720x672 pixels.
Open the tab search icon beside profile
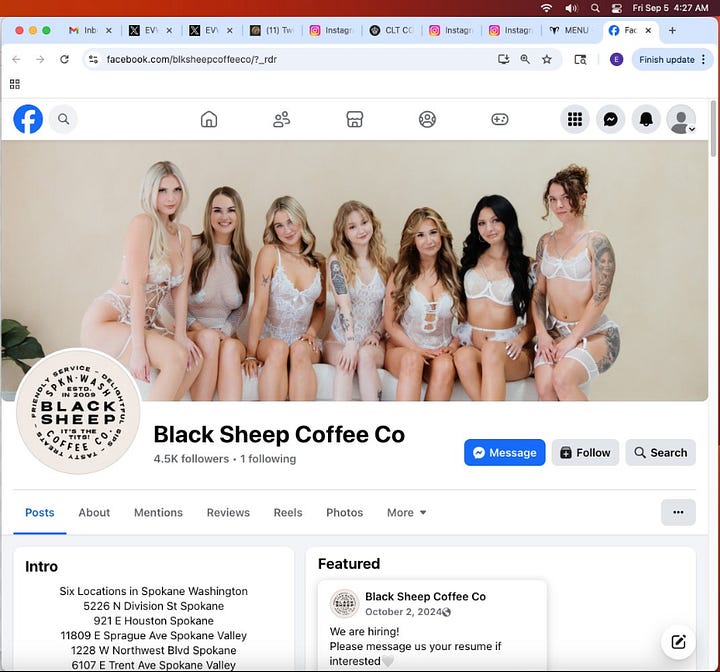[x=580, y=59]
